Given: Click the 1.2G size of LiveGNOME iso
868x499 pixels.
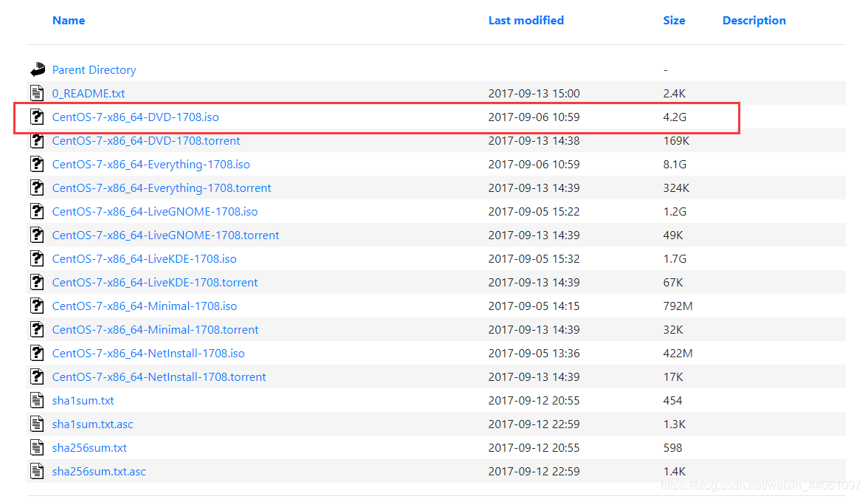Looking at the screenshot, I should pos(675,212).
